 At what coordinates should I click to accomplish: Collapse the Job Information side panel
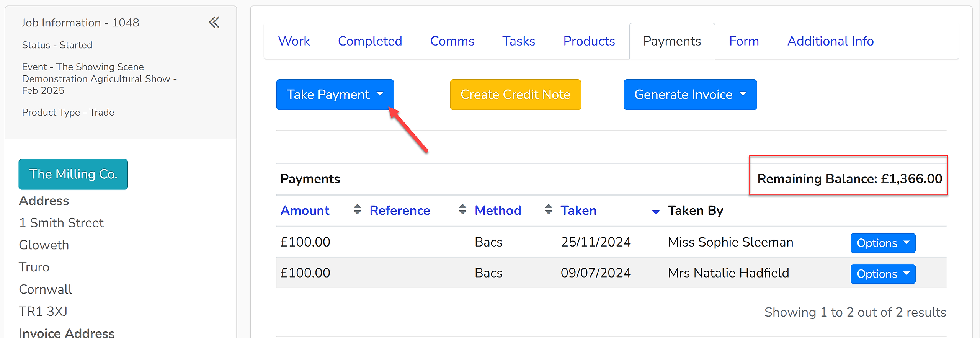click(214, 23)
